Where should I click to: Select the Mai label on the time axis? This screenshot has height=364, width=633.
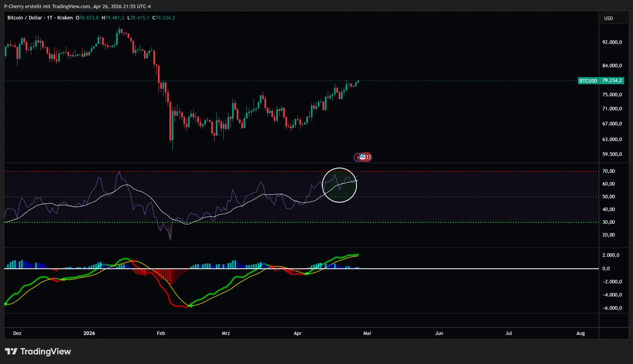click(367, 333)
